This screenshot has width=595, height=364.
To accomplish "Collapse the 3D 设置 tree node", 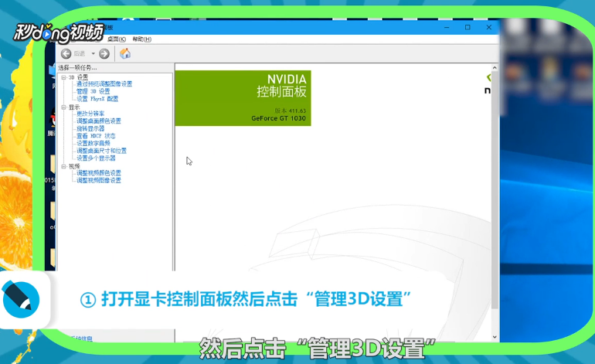I will 63,77.
